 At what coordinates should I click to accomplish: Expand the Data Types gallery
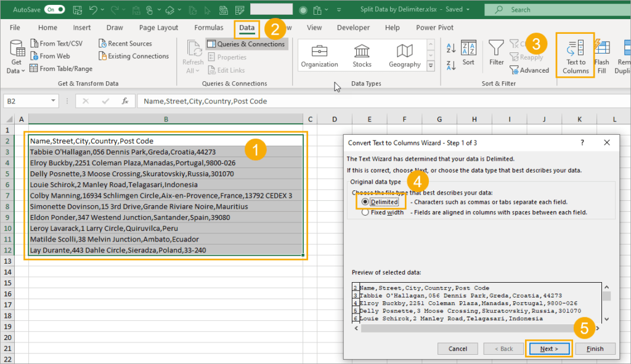431,65
